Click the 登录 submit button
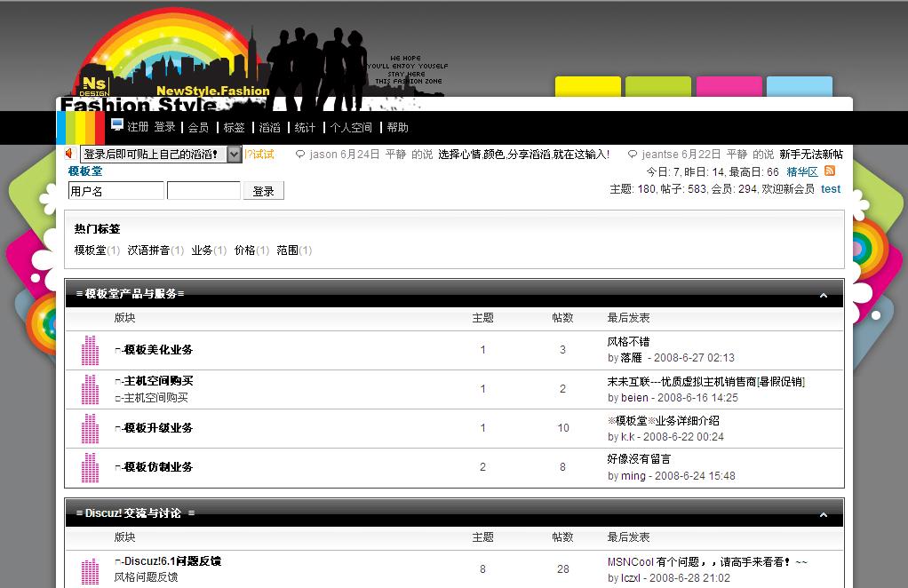Image resolution: width=908 pixels, height=588 pixels. coord(264,191)
